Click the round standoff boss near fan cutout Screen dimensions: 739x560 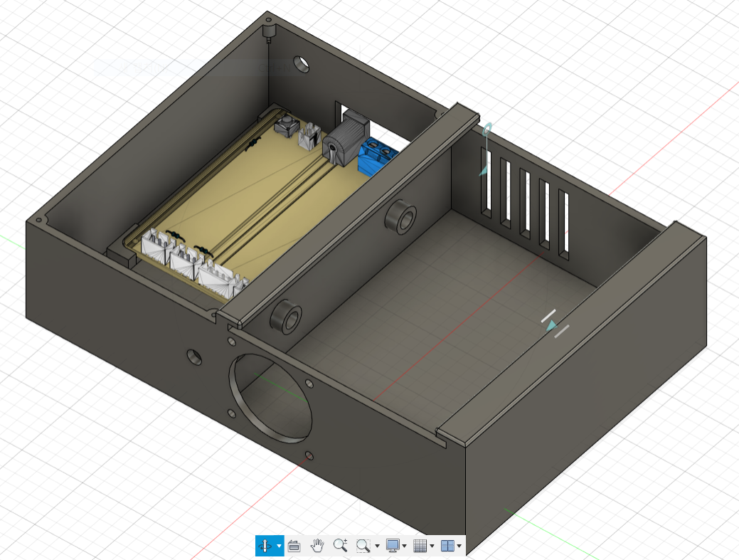[x=286, y=316]
